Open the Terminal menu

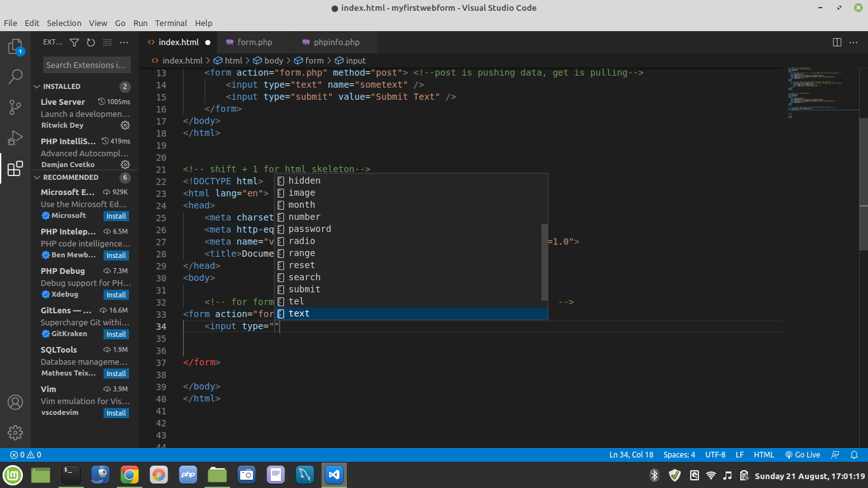[x=171, y=23]
